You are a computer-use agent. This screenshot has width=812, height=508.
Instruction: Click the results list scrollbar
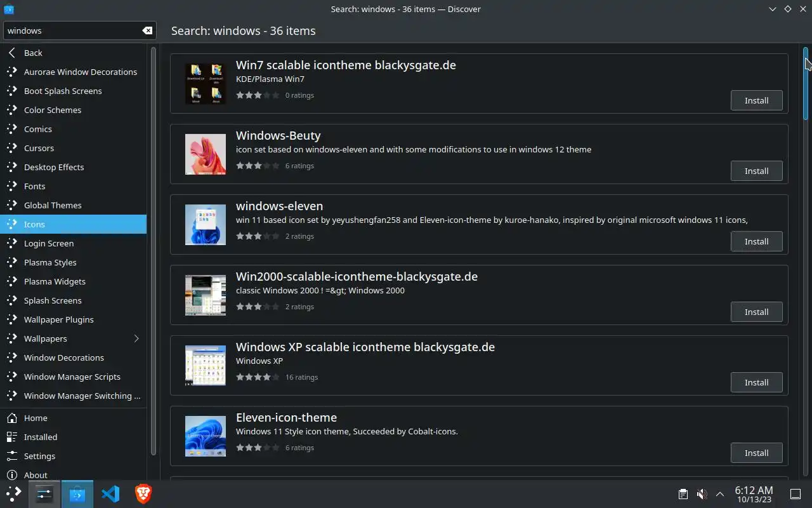806,83
